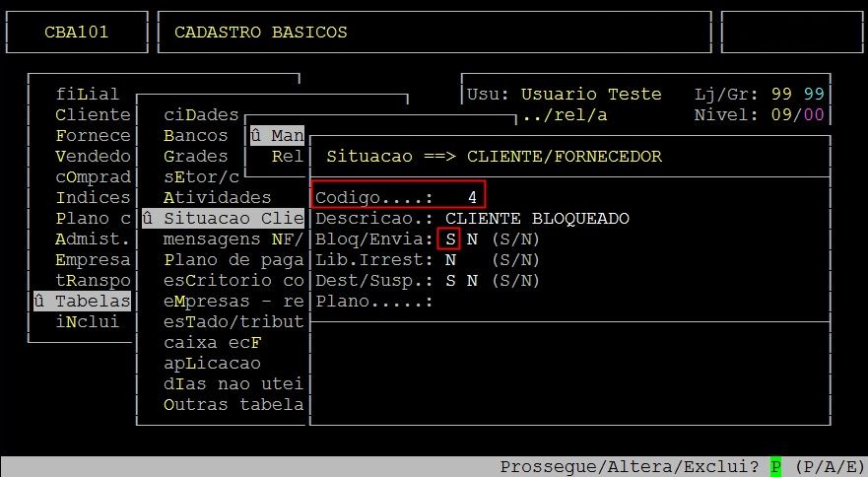Select the cOmprad menu entry
The width and height of the screenshot is (868, 477).
(x=93, y=177)
